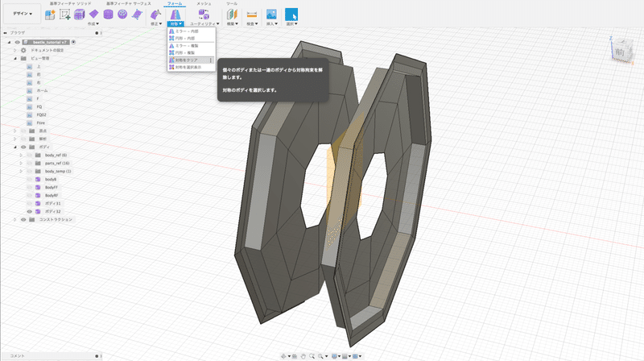Click the large Symmetry (対称) mirror icon
The width and height of the screenshot is (644, 361).
tap(175, 15)
